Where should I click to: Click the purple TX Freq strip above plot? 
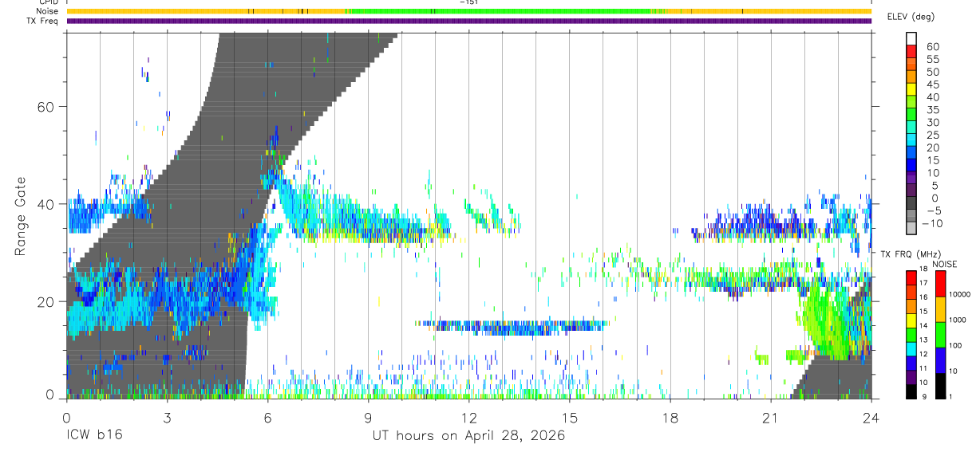(469, 21)
